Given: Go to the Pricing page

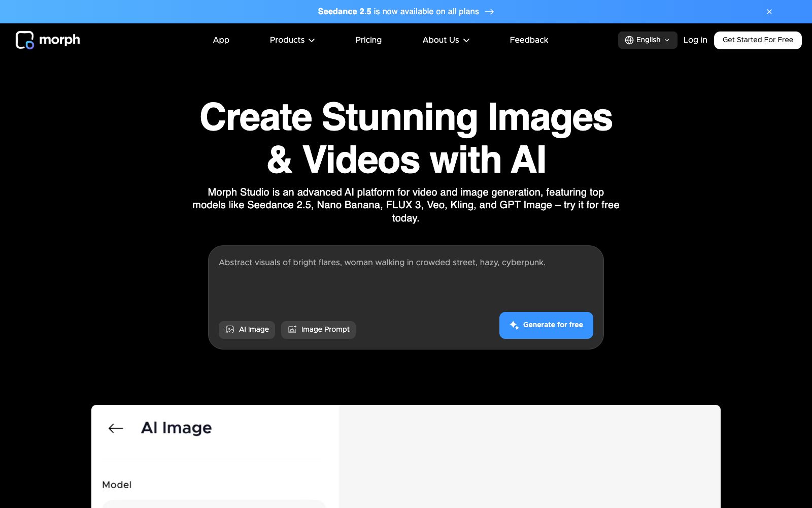Looking at the screenshot, I should click(368, 40).
